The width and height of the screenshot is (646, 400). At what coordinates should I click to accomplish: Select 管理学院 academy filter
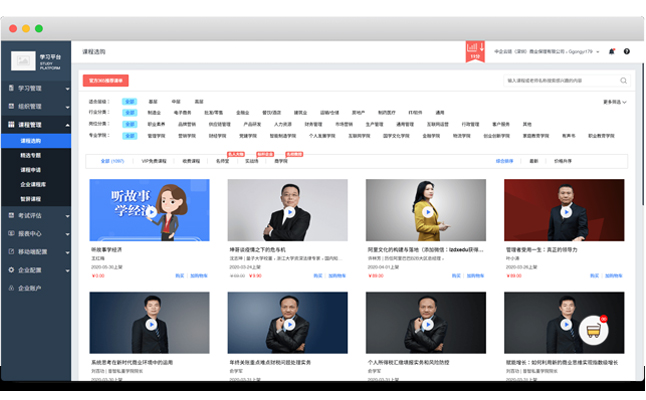coord(156,136)
